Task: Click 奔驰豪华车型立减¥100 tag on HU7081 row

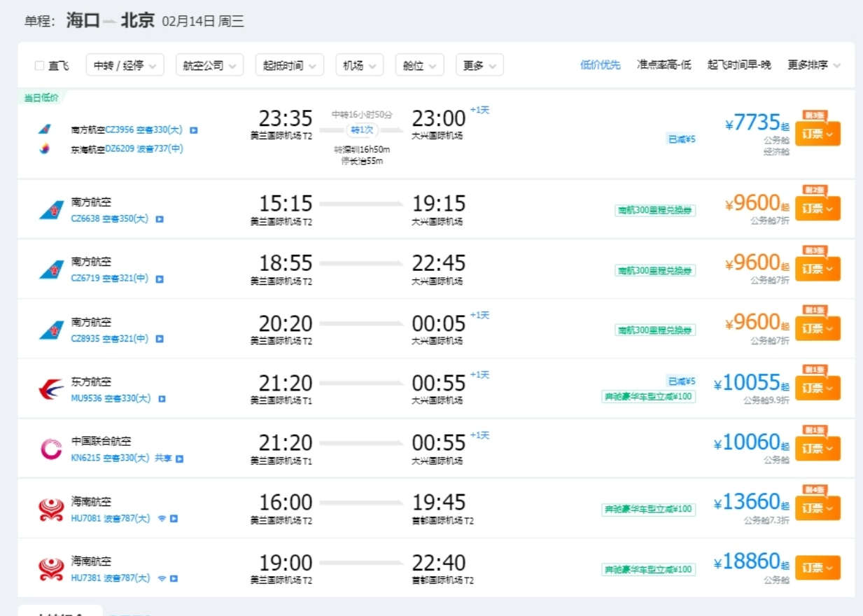Action: pos(648,510)
